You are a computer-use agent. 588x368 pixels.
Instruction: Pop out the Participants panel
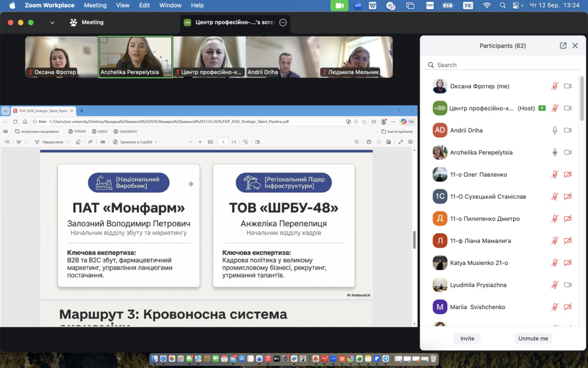tap(563, 46)
